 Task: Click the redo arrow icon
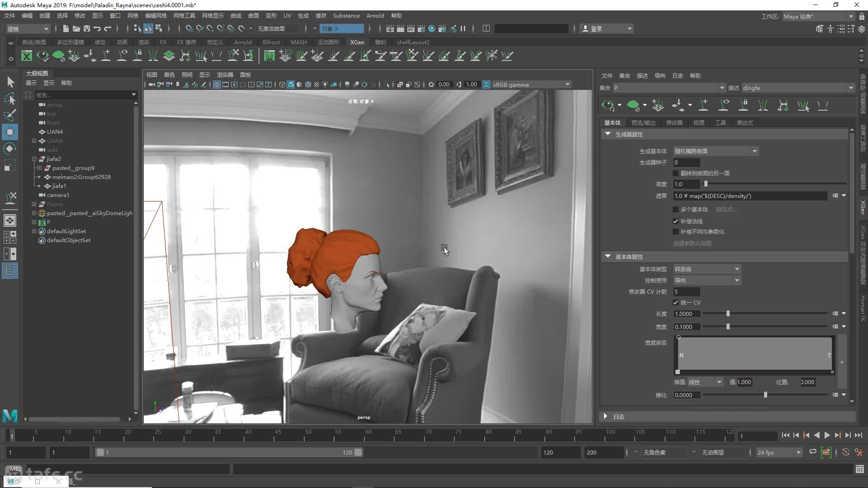[x=108, y=28]
